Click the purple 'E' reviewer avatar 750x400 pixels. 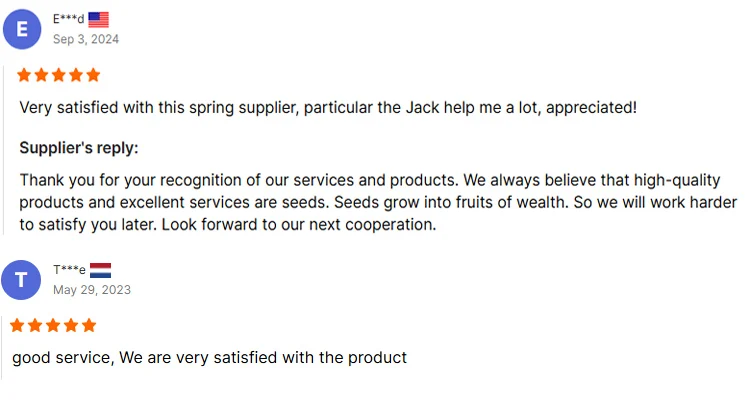click(22, 28)
